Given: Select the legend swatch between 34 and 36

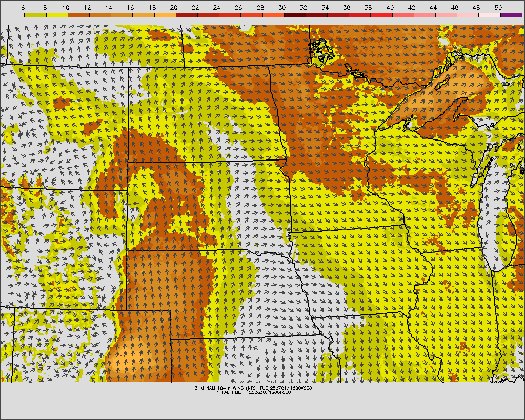Looking at the screenshot, I should (x=338, y=15).
